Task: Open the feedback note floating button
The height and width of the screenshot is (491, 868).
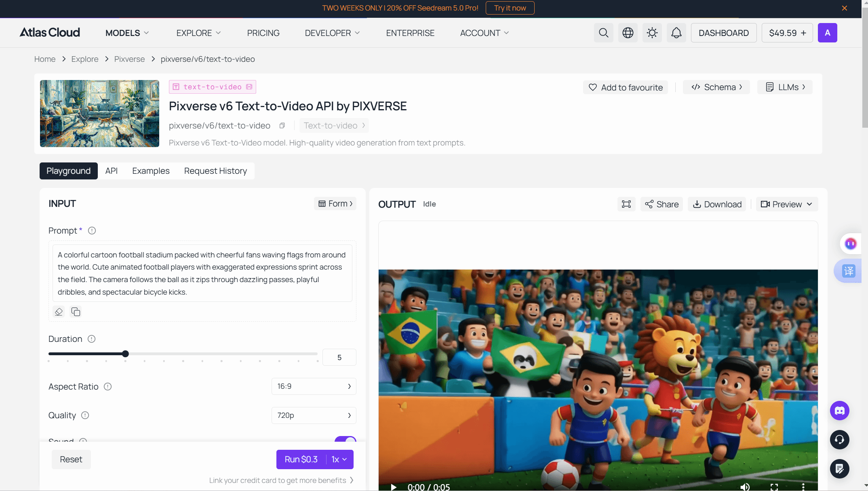Action: [x=839, y=469]
